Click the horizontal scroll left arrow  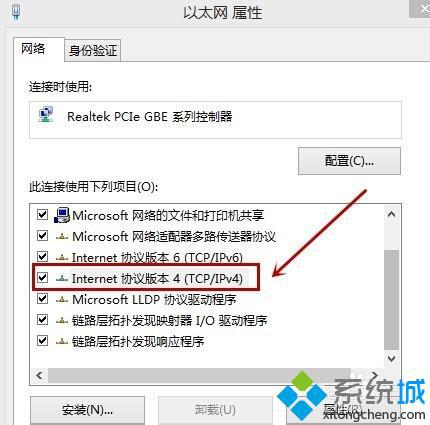(39, 375)
